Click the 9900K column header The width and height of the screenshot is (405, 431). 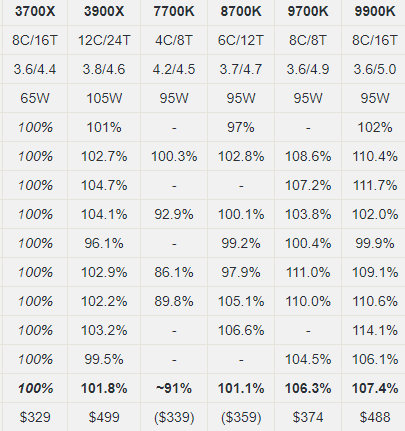click(x=375, y=11)
